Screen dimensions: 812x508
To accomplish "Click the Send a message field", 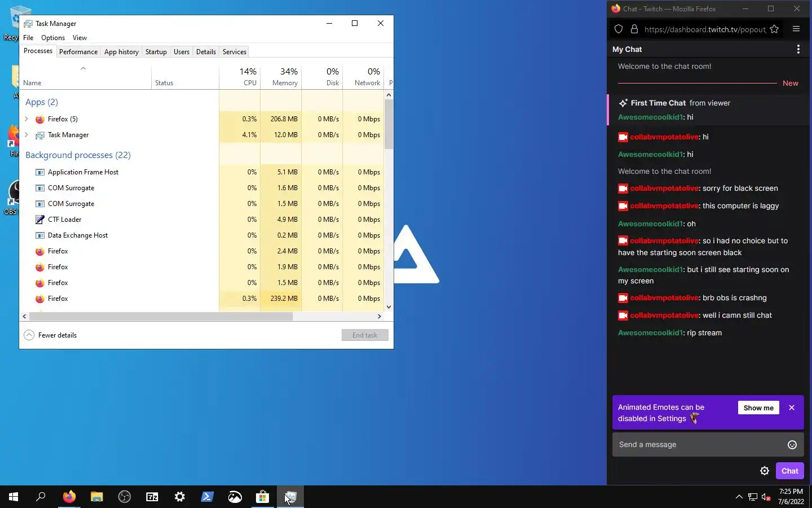I will (708, 445).
